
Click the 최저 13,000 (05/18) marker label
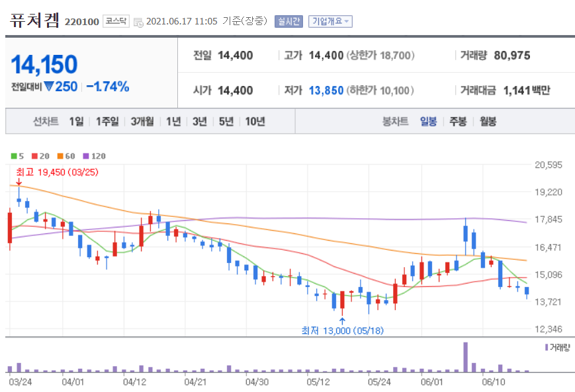(x=343, y=331)
